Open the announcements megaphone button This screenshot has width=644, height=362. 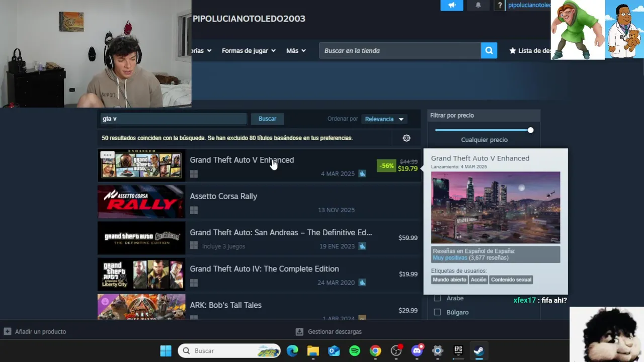(x=452, y=5)
